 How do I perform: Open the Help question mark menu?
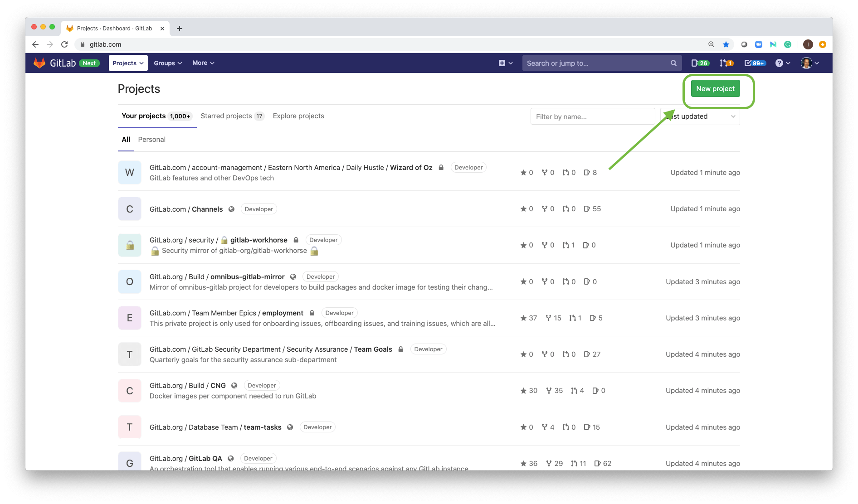click(x=783, y=63)
